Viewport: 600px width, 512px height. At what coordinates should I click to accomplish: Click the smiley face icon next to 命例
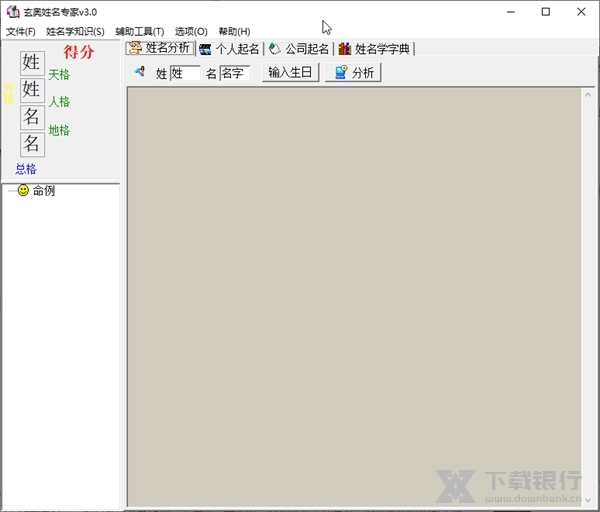click(x=23, y=190)
